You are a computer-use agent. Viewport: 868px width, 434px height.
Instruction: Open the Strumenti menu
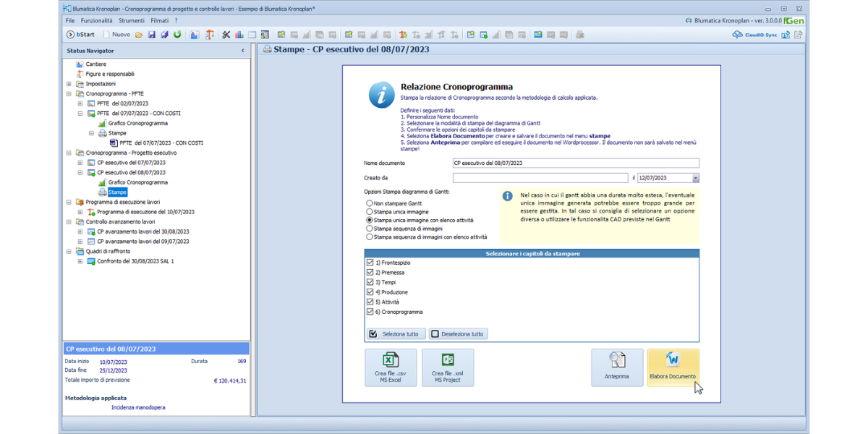132,21
